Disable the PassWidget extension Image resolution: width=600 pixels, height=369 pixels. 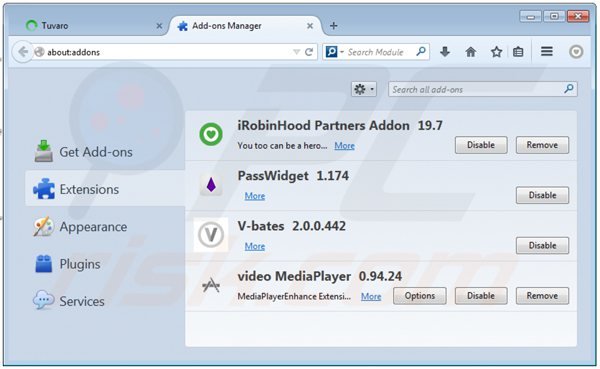pyautogui.click(x=542, y=195)
